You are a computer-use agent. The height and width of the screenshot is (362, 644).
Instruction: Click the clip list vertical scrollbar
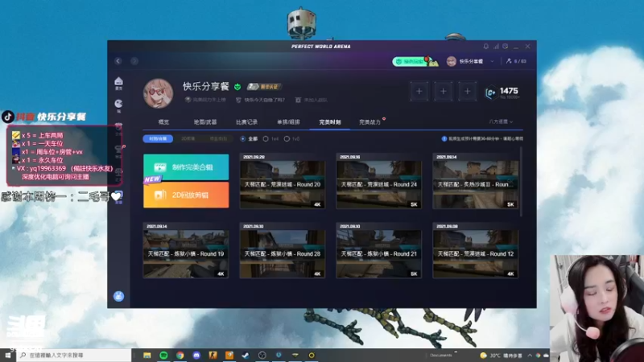(522, 183)
